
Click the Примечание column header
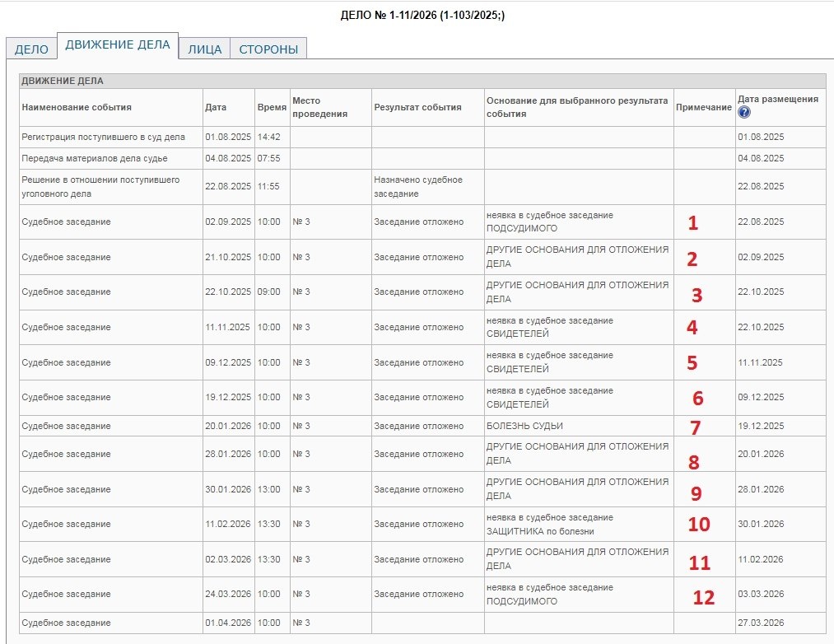tap(704, 107)
